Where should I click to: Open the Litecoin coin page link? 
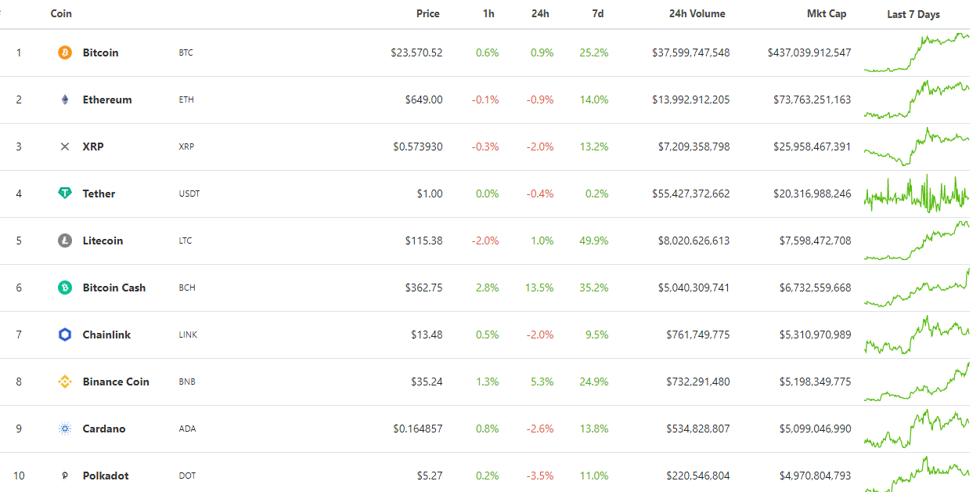pos(103,241)
